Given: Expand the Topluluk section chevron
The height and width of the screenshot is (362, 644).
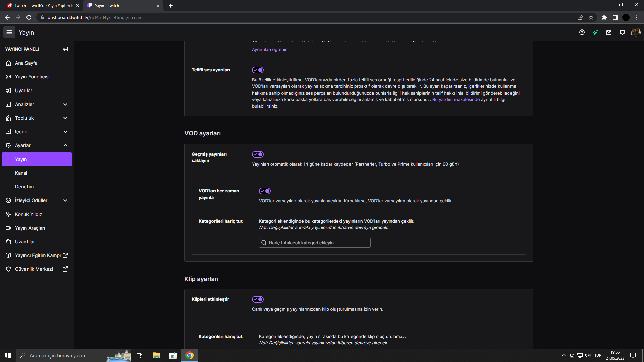Looking at the screenshot, I should pos(65,118).
